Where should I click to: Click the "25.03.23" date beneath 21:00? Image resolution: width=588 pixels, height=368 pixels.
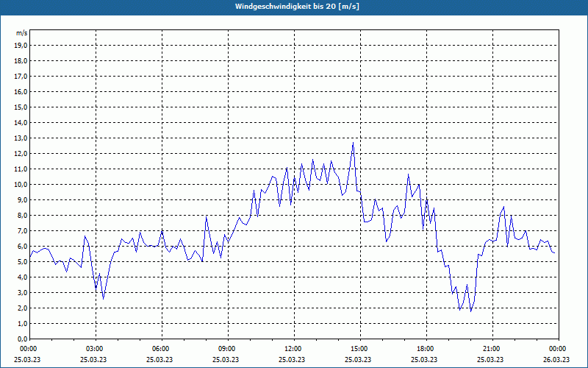[490, 359]
